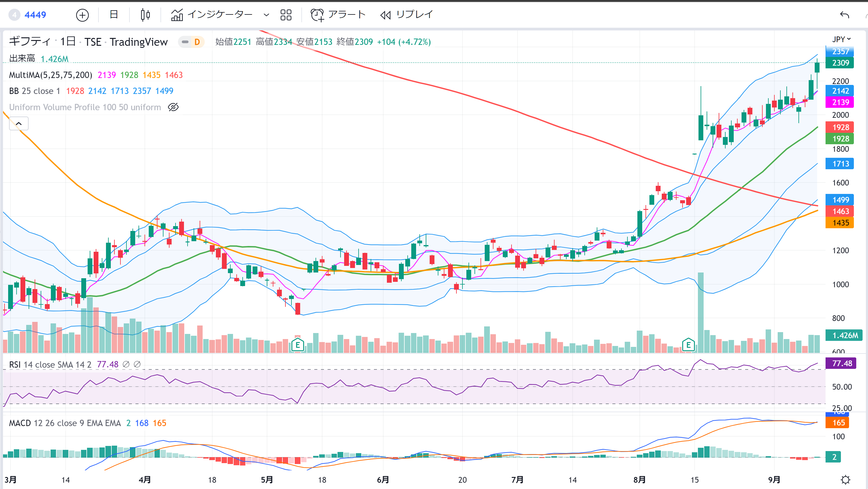868x489 pixels.
Task: Expand the indicators favorites chevron
Action: 266,15
